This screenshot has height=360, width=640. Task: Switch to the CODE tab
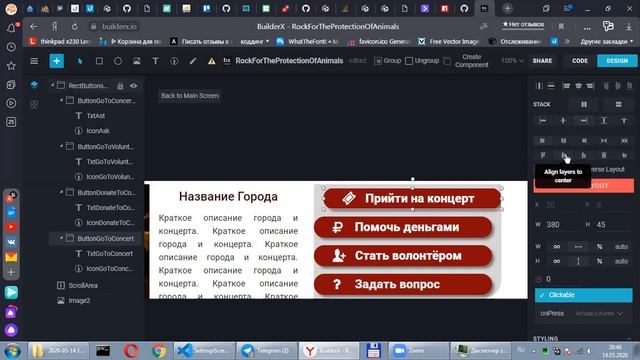tap(580, 61)
